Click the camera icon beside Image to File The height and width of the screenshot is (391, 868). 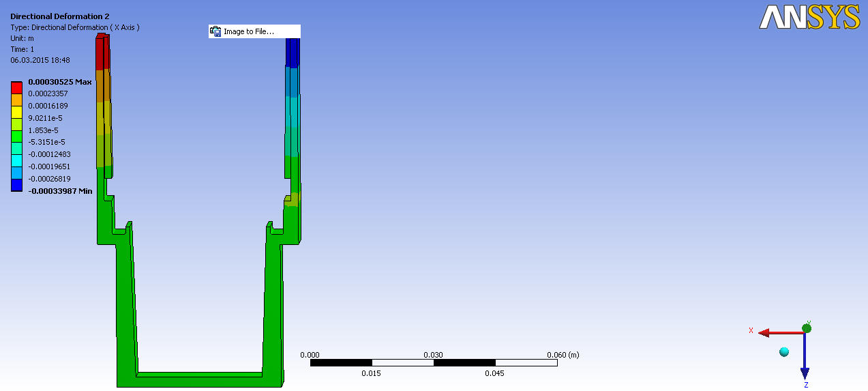[216, 31]
